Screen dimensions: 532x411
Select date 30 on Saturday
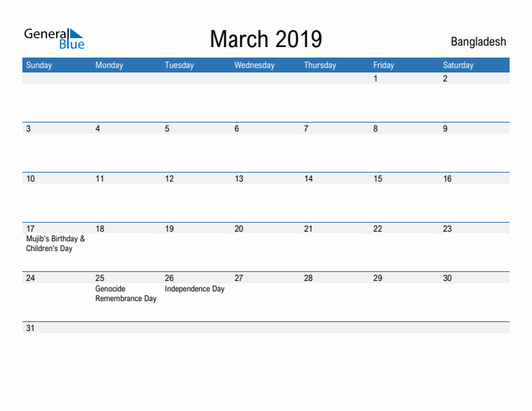448,278
